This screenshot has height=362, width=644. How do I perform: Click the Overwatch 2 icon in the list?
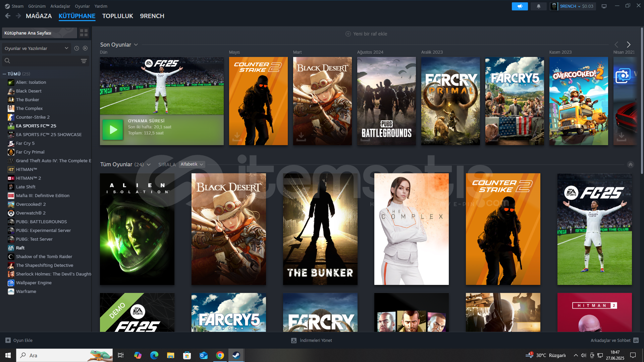pyautogui.click(x=11, y=213)
